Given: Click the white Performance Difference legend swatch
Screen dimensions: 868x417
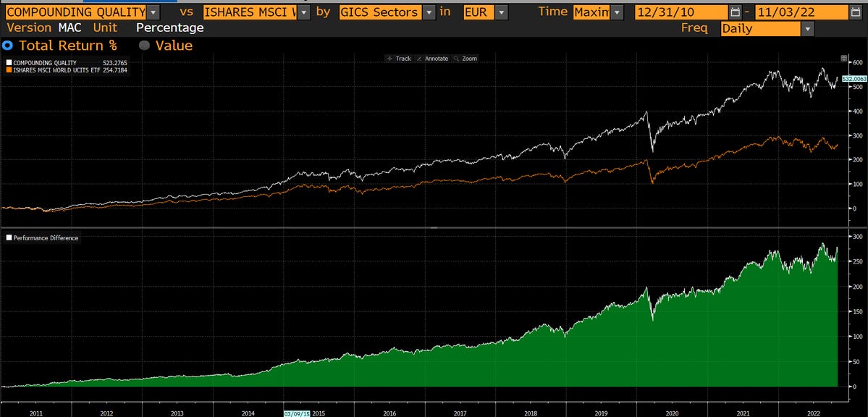Looking at the screenshot, I should 9,237.
